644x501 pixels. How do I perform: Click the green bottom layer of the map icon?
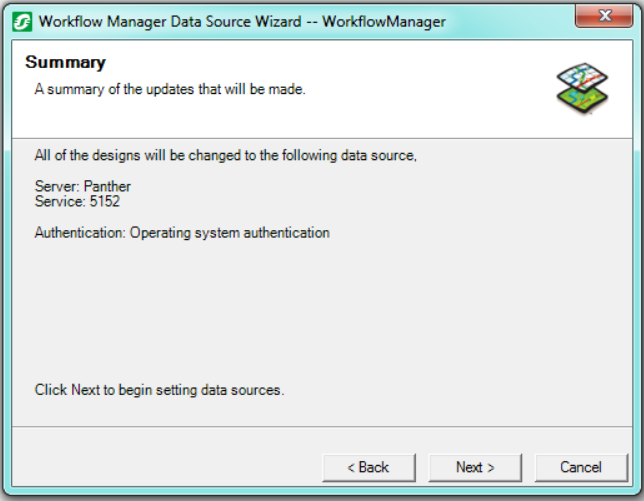coord(582,101)
